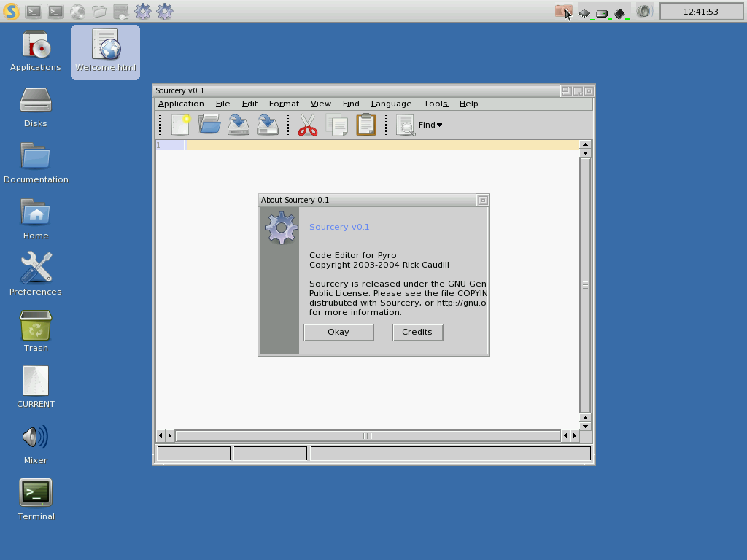
Task: Click the clock showing 12:41:53
Action: pyautogui.click(x=701, y=12)
